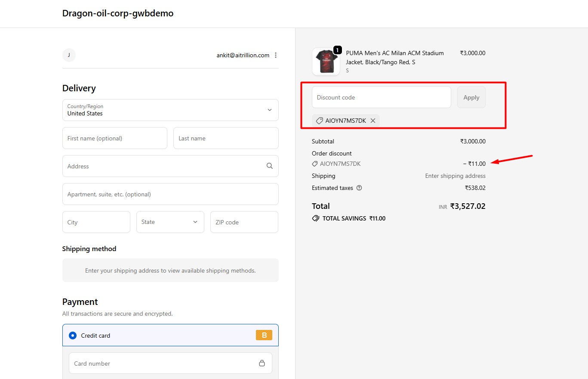Screen dimensions: 588x379
Task: Click the estimated taxes help icon
Action: (x=359, y=188)
